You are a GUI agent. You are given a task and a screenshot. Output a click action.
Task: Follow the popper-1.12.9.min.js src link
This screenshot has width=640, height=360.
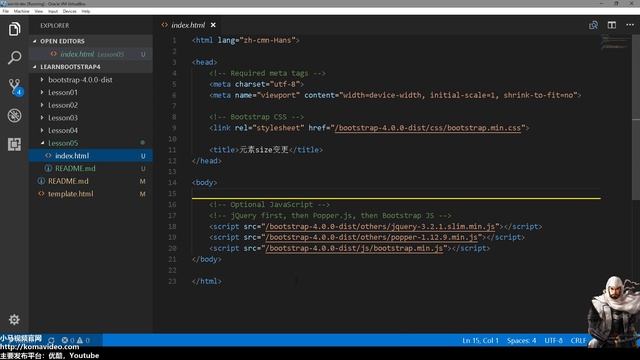pyautogui.click(x=371, y=237)
